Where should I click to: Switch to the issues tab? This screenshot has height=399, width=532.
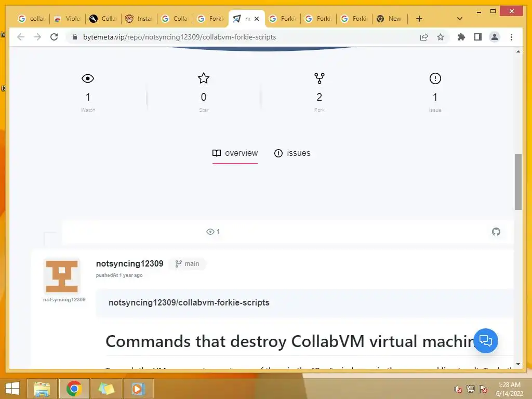(292, 153)
